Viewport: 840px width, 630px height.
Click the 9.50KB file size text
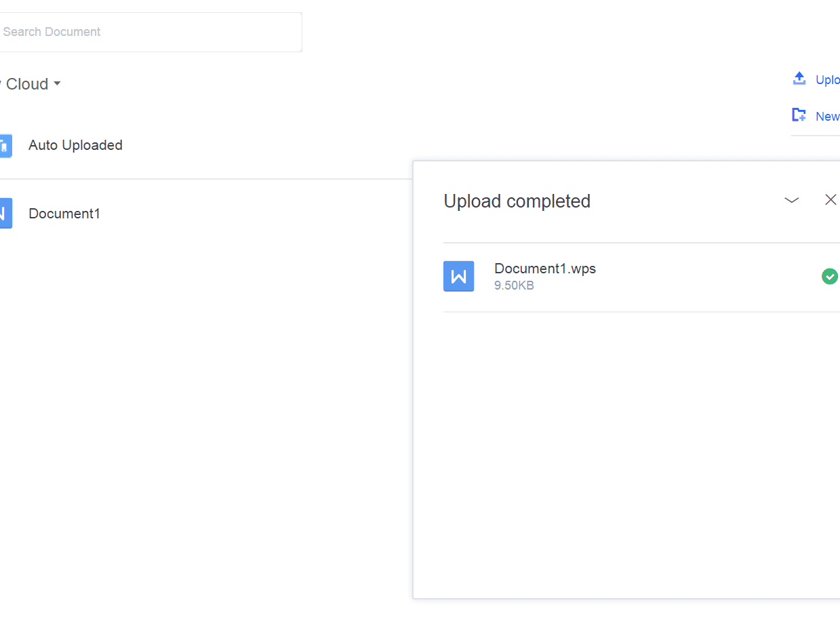tap(514, 286)
